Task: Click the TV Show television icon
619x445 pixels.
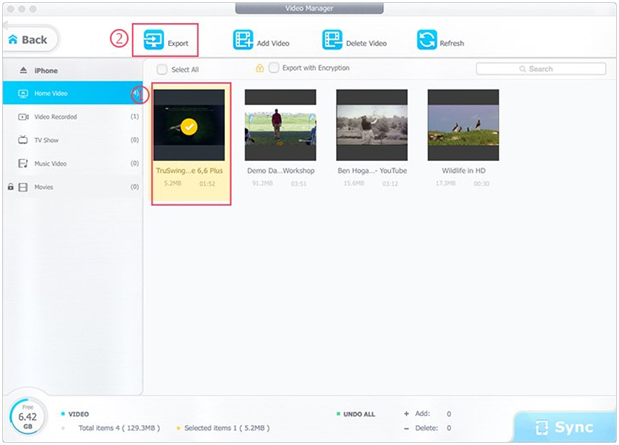Action: pos(23,140)
